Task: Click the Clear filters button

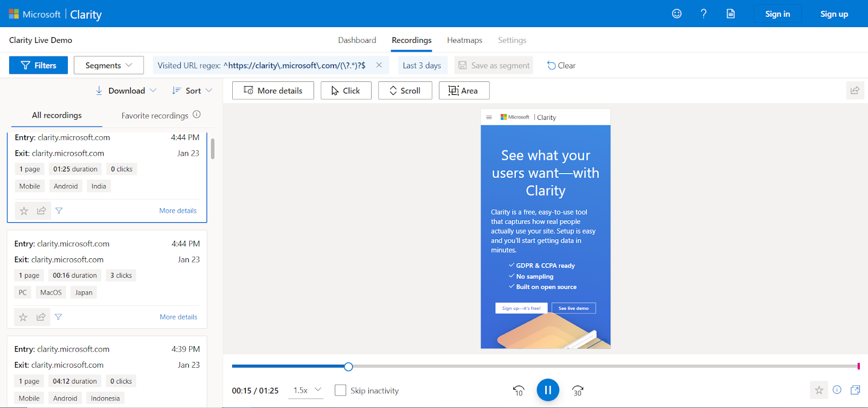Action: [561, 65]
